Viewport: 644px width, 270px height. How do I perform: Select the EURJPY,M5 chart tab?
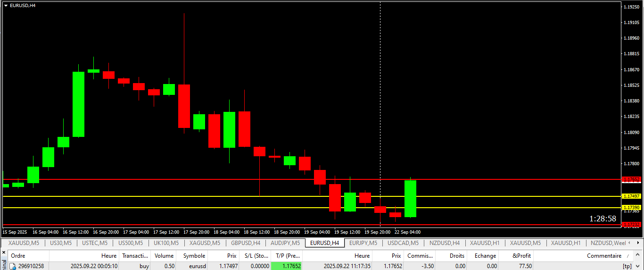pyautogui.click(x=363, y=243)
